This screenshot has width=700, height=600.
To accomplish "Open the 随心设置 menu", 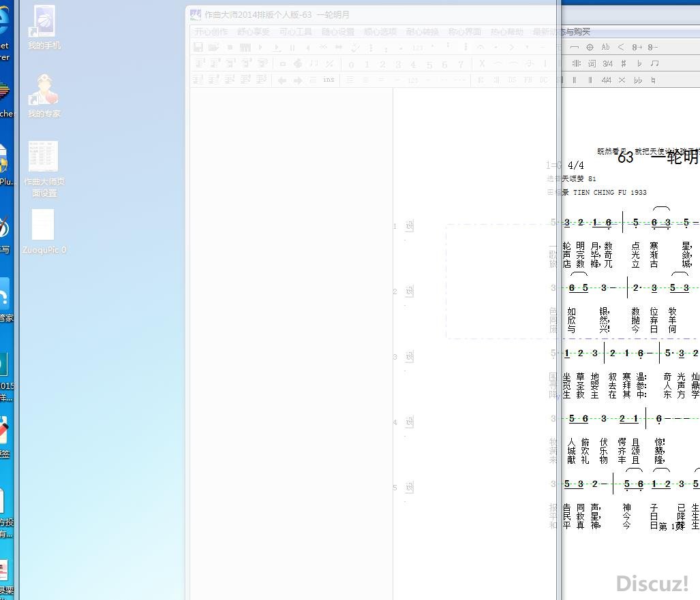I will click(338, 32).
